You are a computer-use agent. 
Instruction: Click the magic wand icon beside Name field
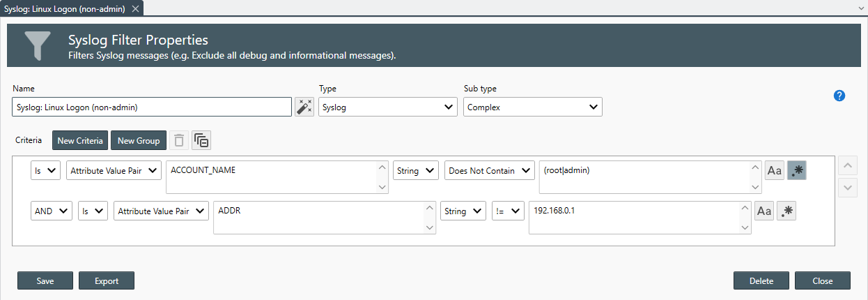[x=304, y=107]
